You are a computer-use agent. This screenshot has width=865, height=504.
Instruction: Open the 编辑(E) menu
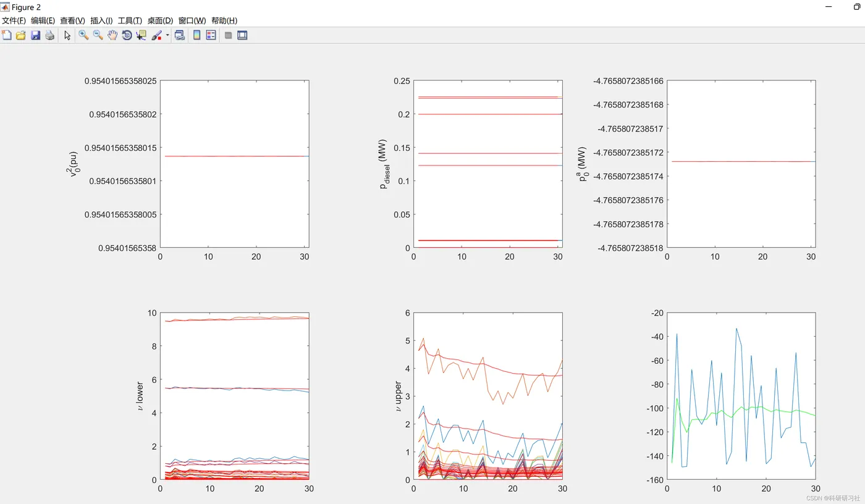pos(43,20)
